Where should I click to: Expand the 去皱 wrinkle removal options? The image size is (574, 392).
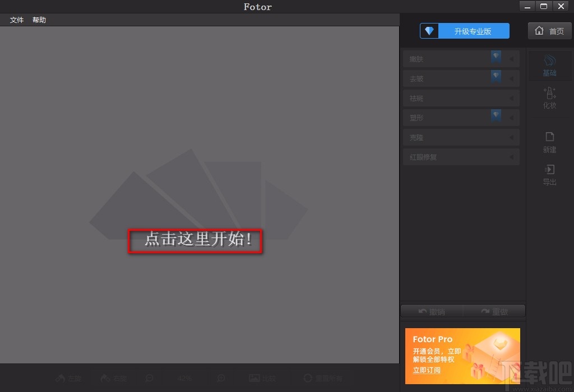[511, 78]
